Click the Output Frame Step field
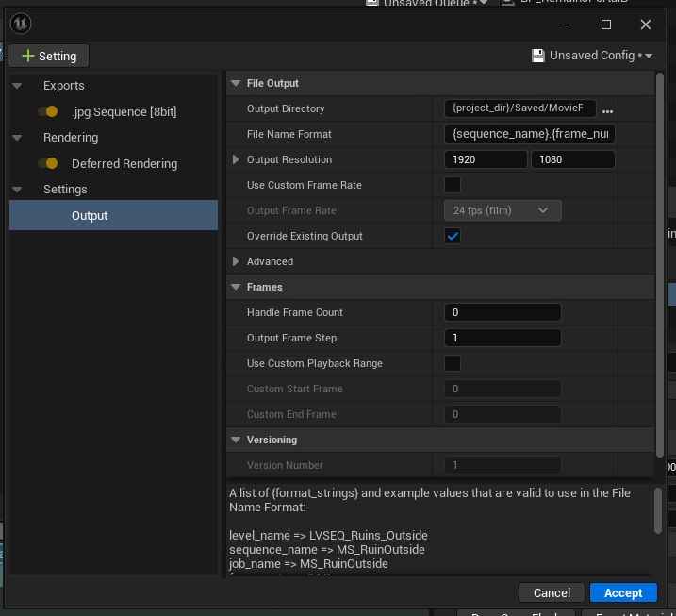676x616 pixels. 503,338
